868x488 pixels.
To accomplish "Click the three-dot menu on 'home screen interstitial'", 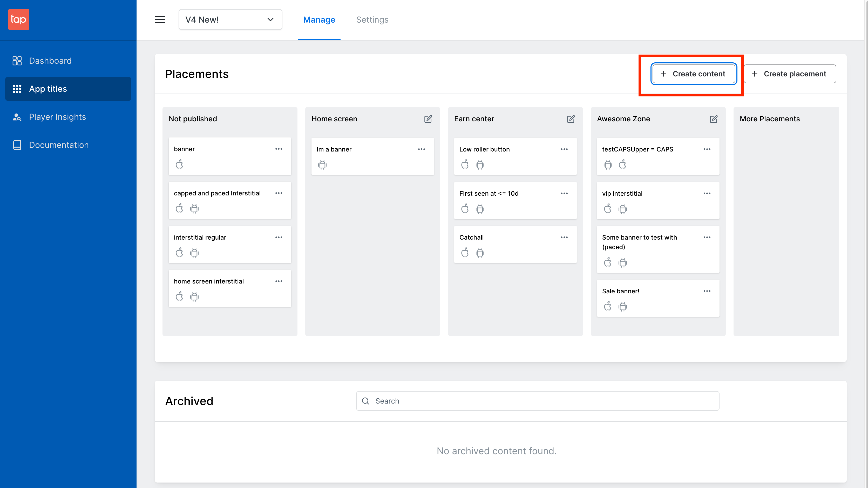I will (x=279, y=281).
